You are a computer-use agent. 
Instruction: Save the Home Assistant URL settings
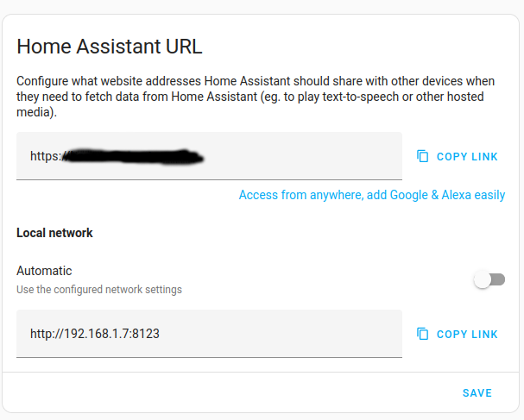coord(477,393)
